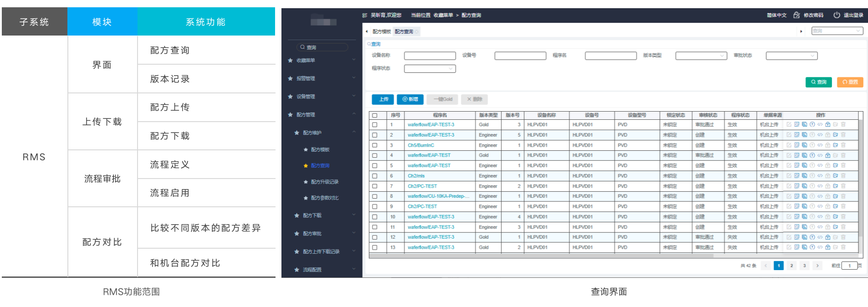Tick the checkbox for row 5
The height and width of the screenshot is (307, 868).
[375, 166]
